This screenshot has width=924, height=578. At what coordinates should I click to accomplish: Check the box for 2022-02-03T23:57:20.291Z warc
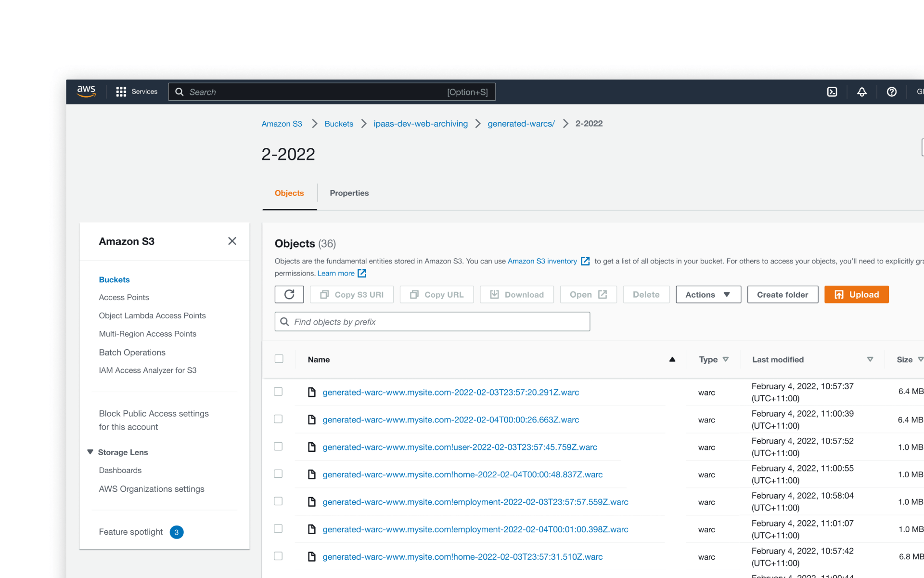pos(278,392)
